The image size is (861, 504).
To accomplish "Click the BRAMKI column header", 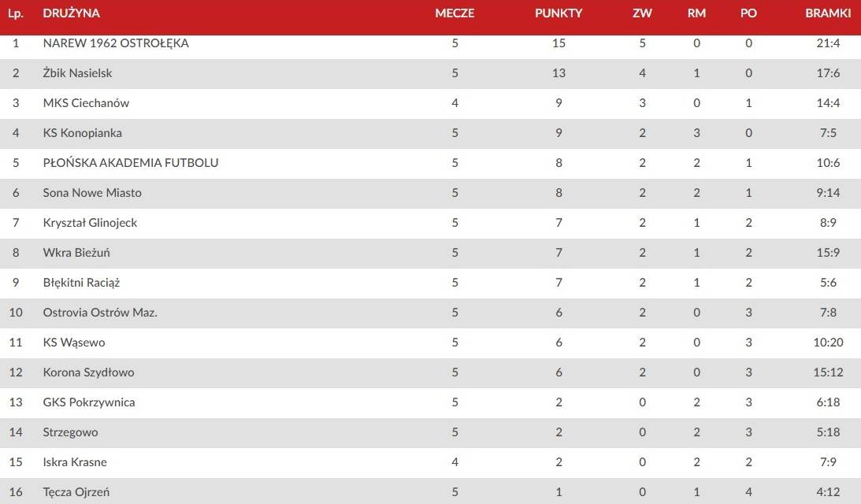I will click(x=828, y=13).
